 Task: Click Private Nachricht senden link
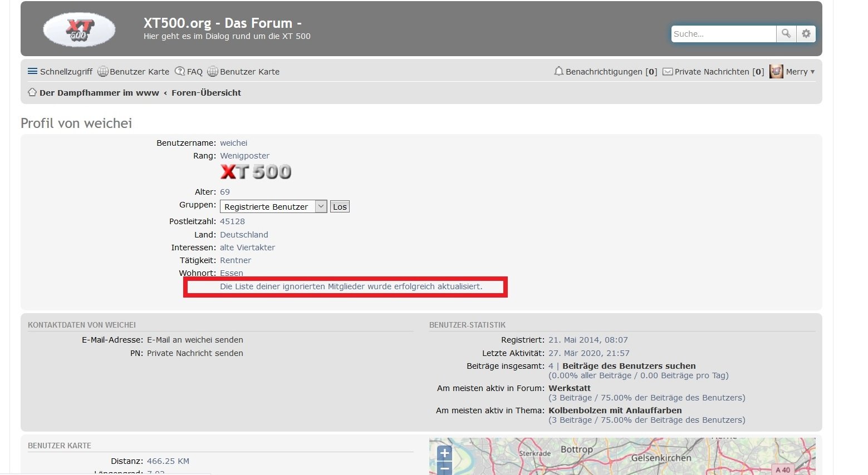195,353
